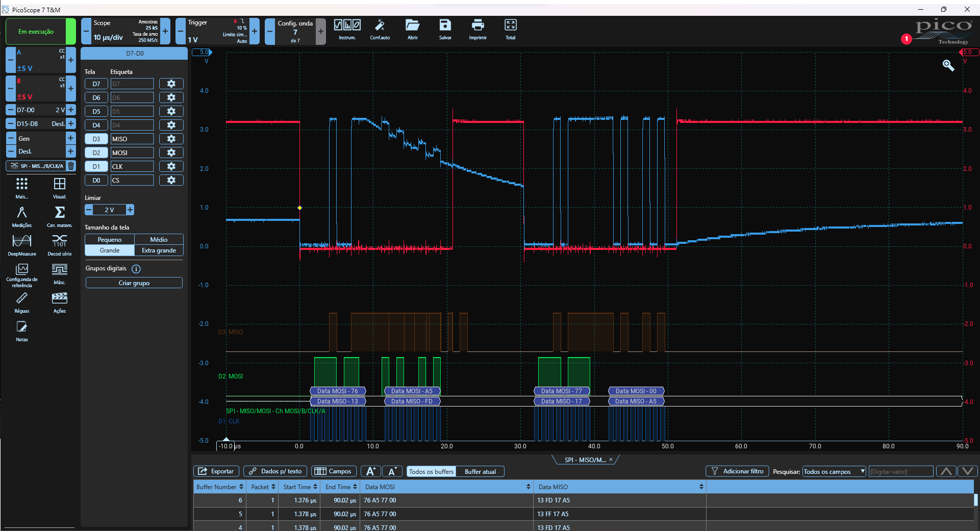Viewport: 980px width, 531px height.
Task: Click the Conf.auto auto setup icon
Action: (380, 29)
